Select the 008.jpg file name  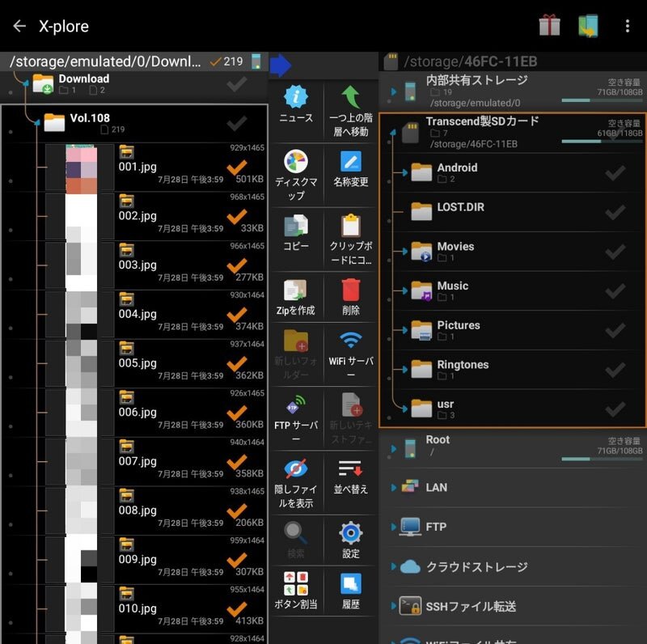click(x=137, y=511)
